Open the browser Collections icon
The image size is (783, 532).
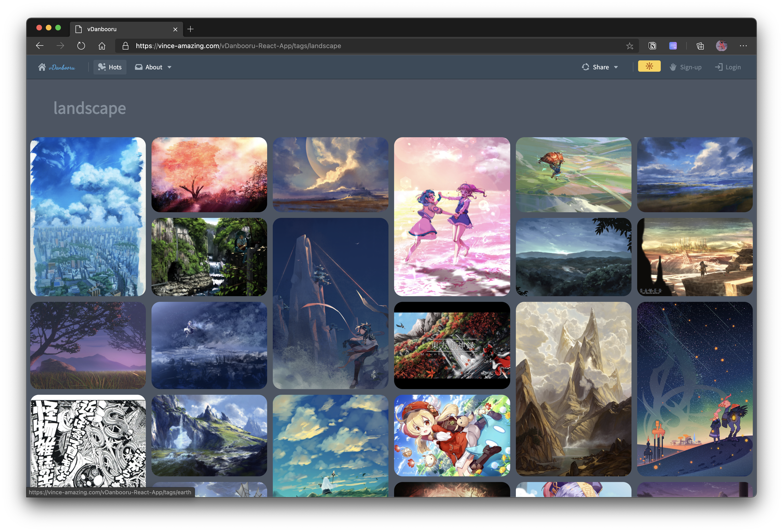click(700, 46)
